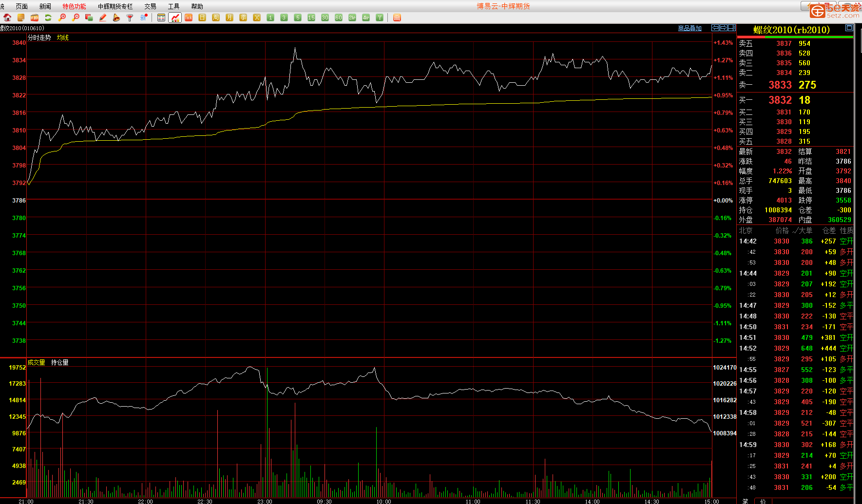The width and height of the screenshot is (862, 504).
Task: Maximize the 螺纹2010 quote panel
Action: pyautogui.click(x=849, y=28)
